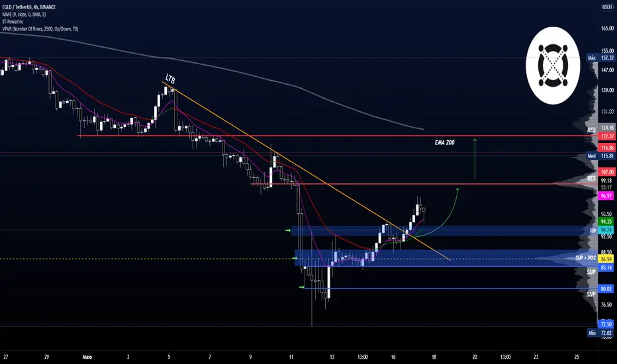Viewport: 617px width, 364px height.
Task: Click date 11 on the time axis
Action: [x=291, y=357]
